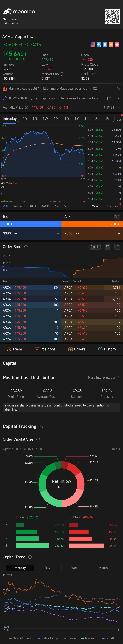
Task: Toggle the MACD indicator
Action: (x=45, y=206)
